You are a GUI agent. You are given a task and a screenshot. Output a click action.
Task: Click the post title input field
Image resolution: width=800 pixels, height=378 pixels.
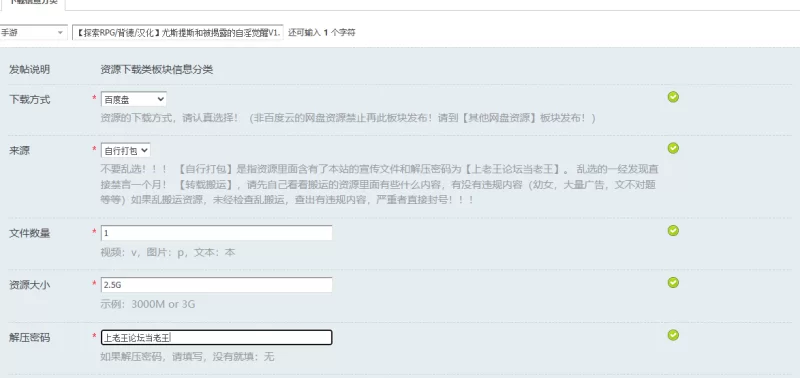click(x=178, y=33)
